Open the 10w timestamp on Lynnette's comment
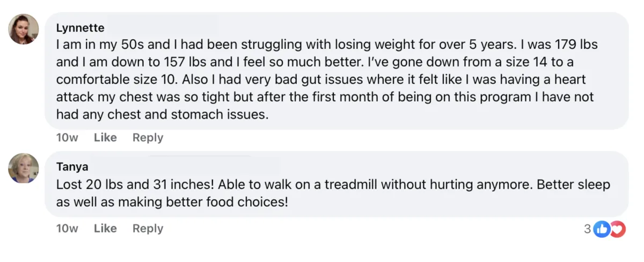Image resolution: width=644 pixels, height=262 pixels. click(x=67, y=137)
